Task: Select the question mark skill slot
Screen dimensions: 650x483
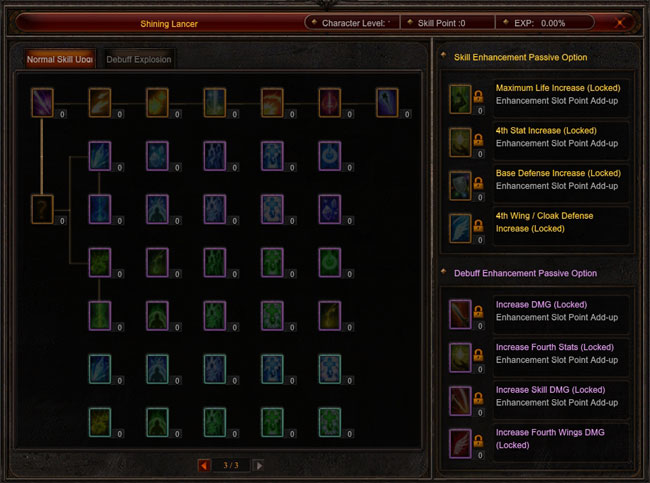Action: coord(42,209)
